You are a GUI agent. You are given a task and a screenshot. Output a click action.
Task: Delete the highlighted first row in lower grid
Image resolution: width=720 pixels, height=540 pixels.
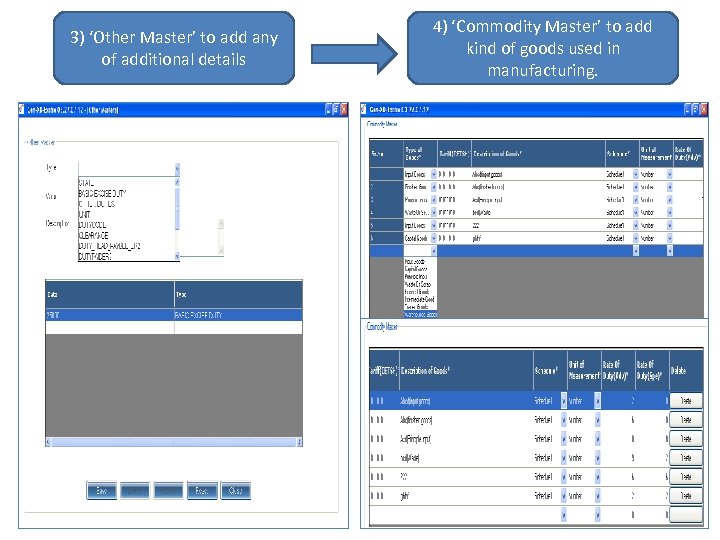(x=686, y=401)
